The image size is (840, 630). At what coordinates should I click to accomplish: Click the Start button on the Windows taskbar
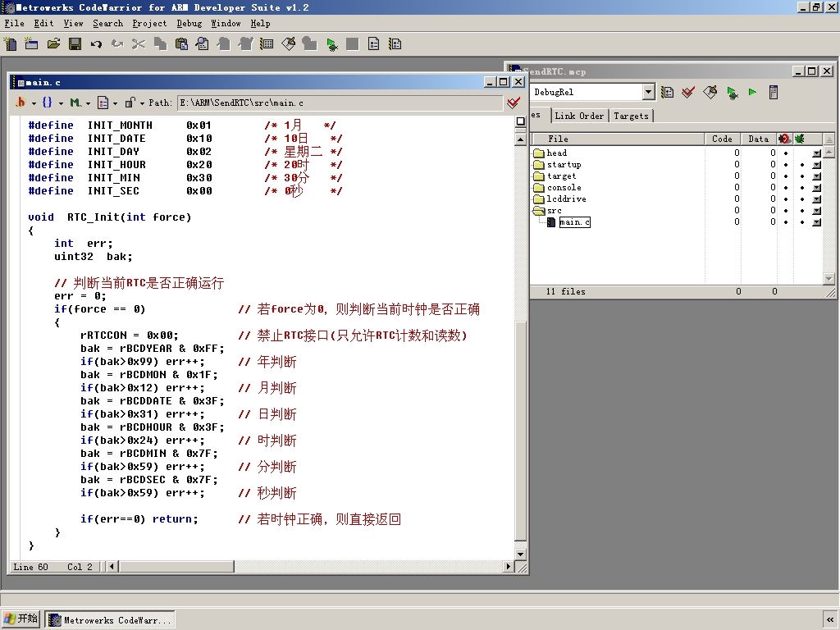click(x=21, y=619)
